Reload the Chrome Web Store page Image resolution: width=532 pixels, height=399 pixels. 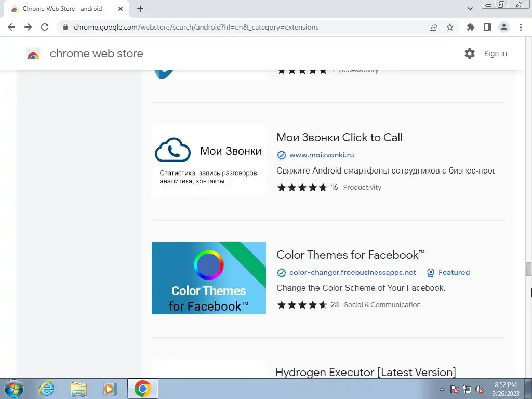click(x=45, y=27)
